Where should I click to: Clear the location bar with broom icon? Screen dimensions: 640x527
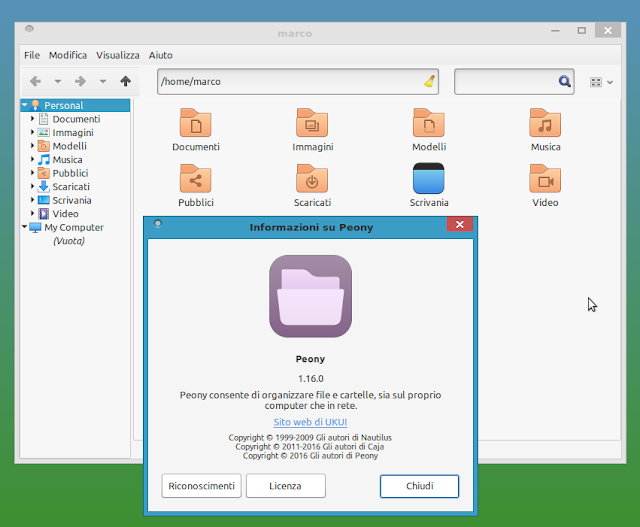pos(429,81)
